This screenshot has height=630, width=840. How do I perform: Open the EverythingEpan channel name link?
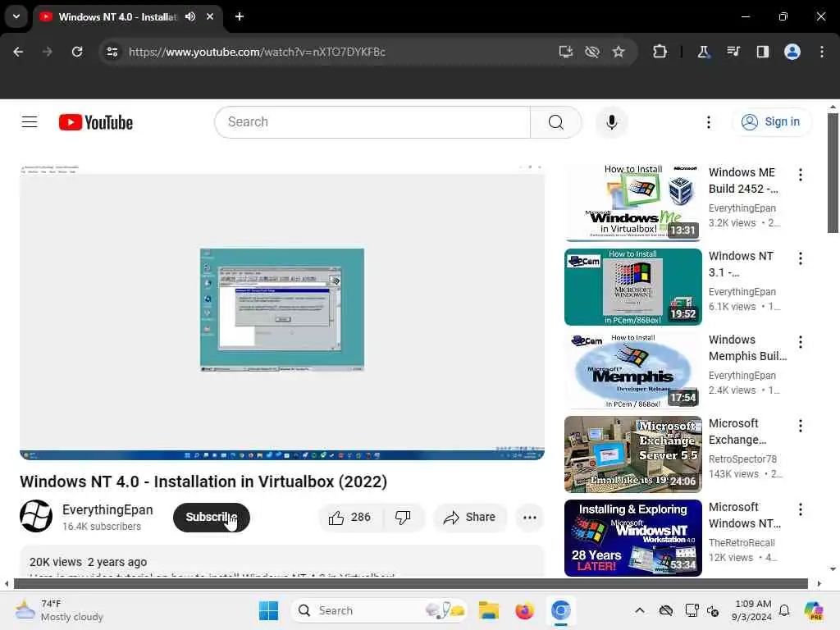[107, 509]
